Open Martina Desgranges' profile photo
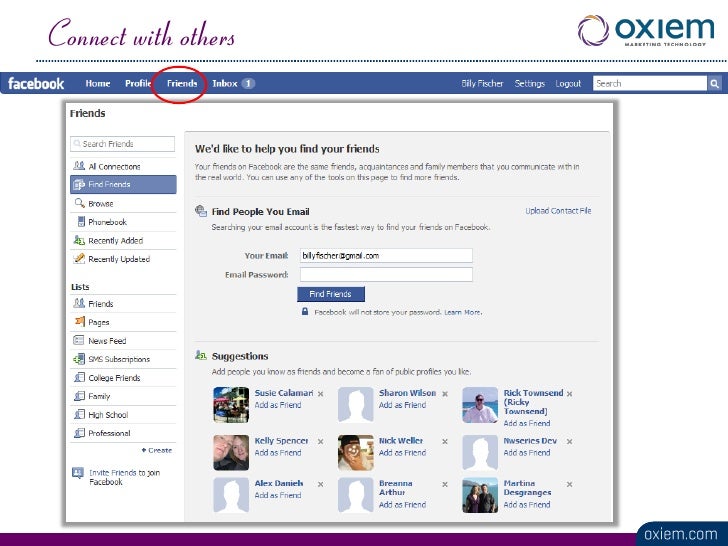The width and height of the screenshot is (728, 546). pyautogui.click(x=480, y=495)
